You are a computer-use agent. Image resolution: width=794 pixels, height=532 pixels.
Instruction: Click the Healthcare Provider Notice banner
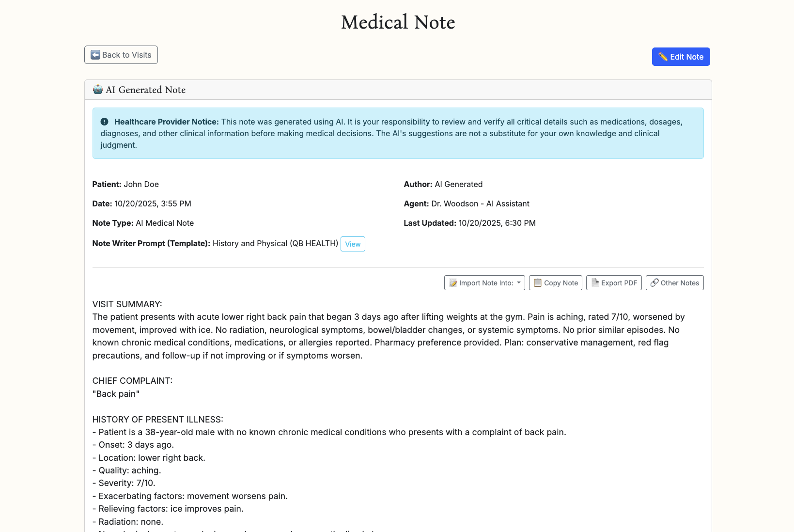point(398,133)
